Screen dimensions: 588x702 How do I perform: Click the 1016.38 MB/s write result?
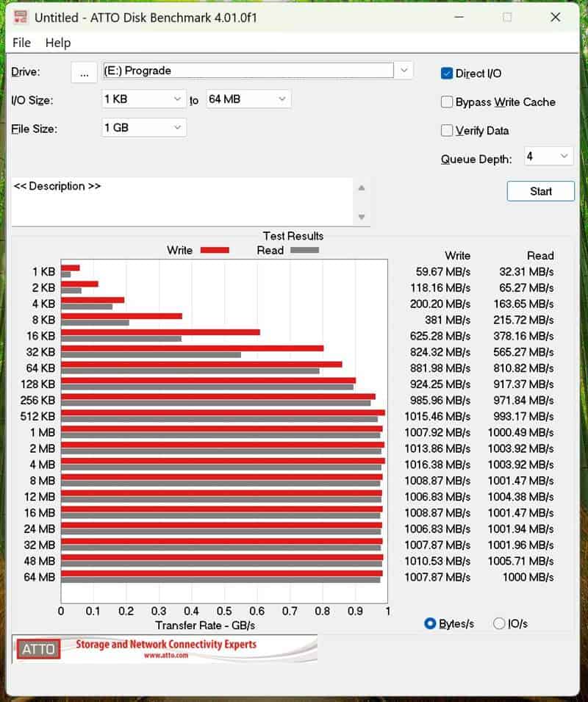click(437, 465)
